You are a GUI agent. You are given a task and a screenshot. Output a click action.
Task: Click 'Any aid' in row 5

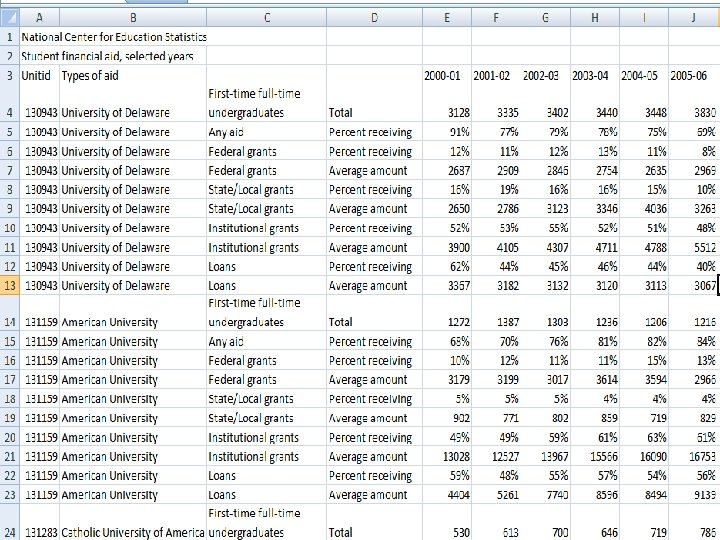coord(225,132)
